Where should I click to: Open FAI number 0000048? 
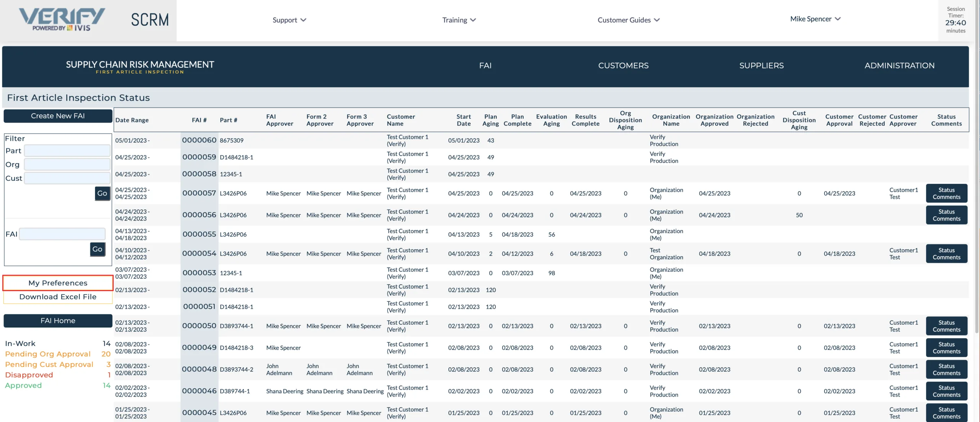[199, 370]
